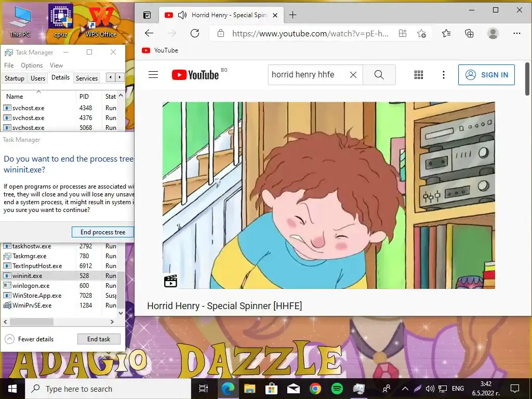Show hidden tray icons chevron
This screenshot has width=532, height=399.
(405, 389)
